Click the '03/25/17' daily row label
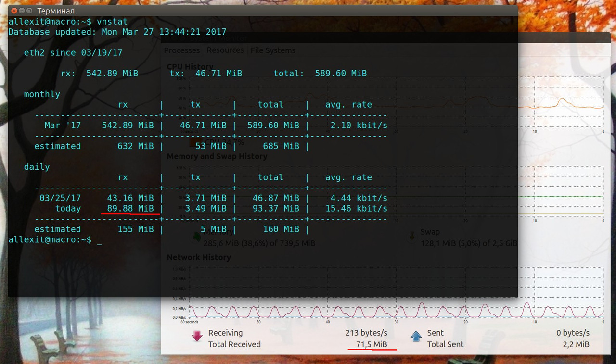Image resolution: width=616 pixels, height=364 pixels. 61,198
